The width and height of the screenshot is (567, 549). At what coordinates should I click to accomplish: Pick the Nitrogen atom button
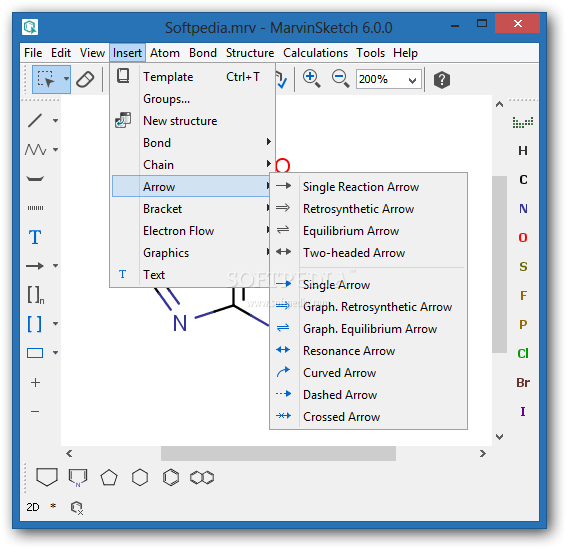[x=523, y=209]
